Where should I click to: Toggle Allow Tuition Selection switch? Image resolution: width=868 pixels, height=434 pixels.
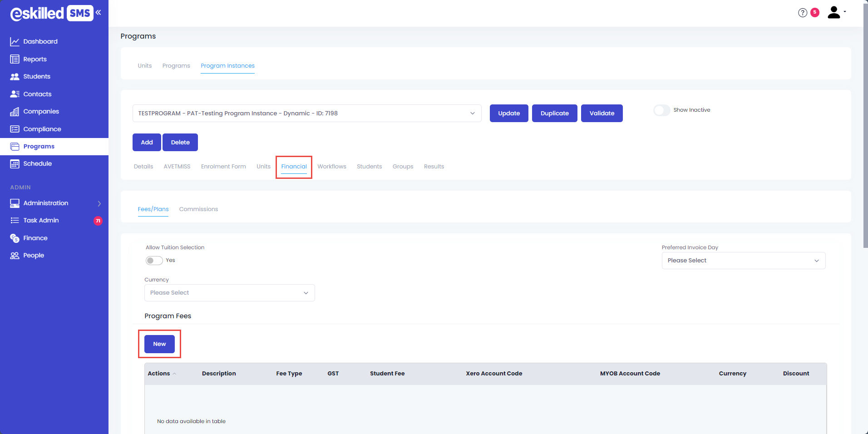click(x=154, y=261)
